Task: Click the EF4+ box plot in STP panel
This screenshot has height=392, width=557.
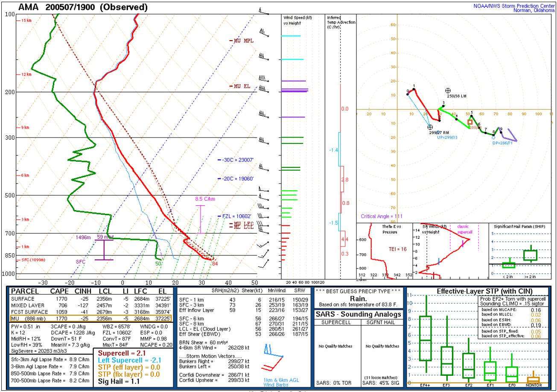Action: click(x=426, y=337)
